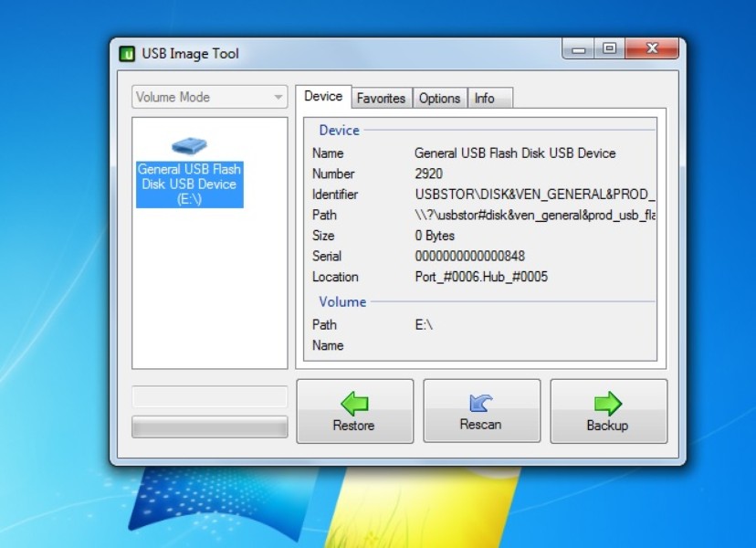Viewport: 756px width, 548px height.
Task: Click the USBSTOR Identifier value text
Action: pos(535,195)
